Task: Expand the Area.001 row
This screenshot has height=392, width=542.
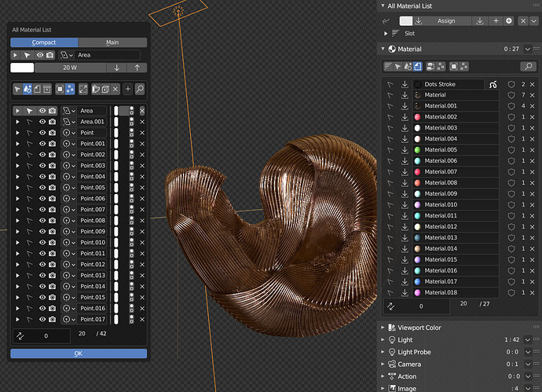Action: 17,122
